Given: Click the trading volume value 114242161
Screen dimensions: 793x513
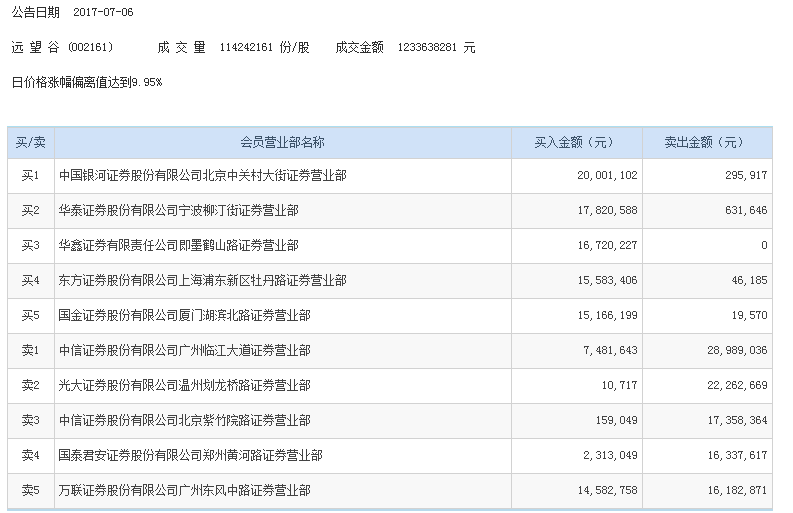Looking at the screenshot, I should tap(246, 48).
